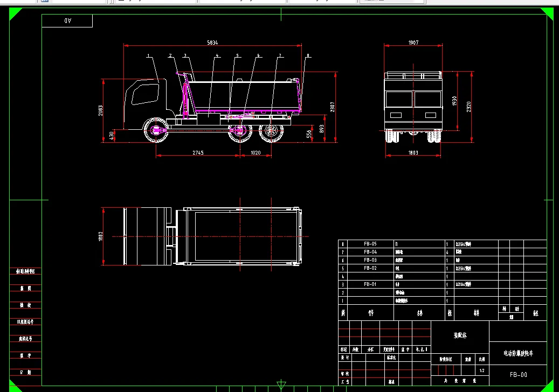The width and height of the screenshot is (559, 392).
Task: Select the FB-01 cell in parts list
Action: coord(370,284)
